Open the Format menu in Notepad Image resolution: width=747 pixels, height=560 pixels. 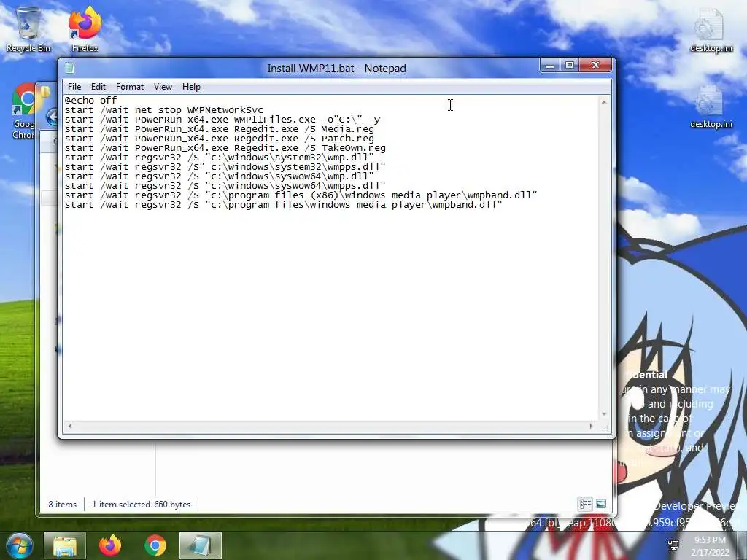(x=130, y=87)
